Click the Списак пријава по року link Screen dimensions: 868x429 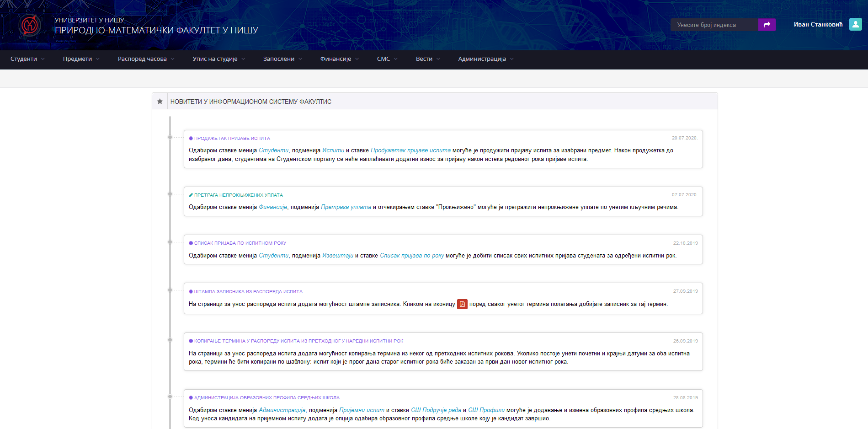coord(411,256)
